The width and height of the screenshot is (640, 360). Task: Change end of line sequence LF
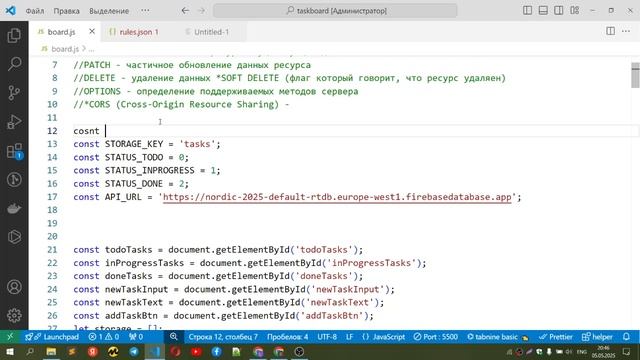point(349,337)
